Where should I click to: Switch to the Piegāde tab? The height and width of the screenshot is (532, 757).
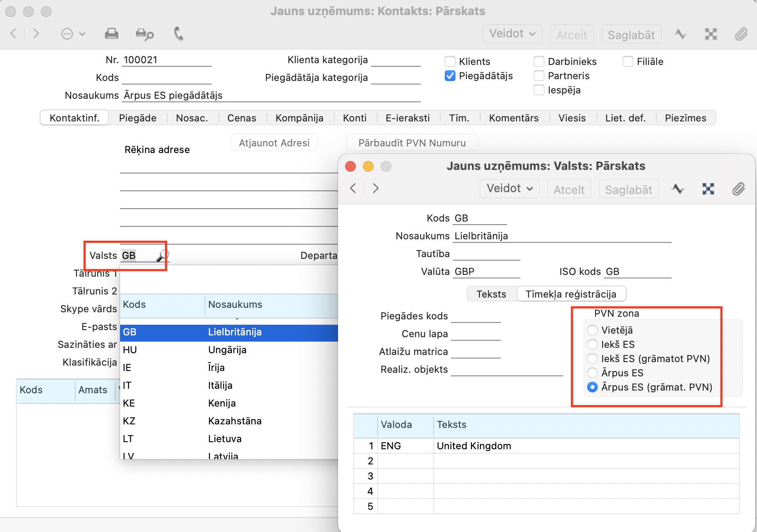(x=137, y=118)
